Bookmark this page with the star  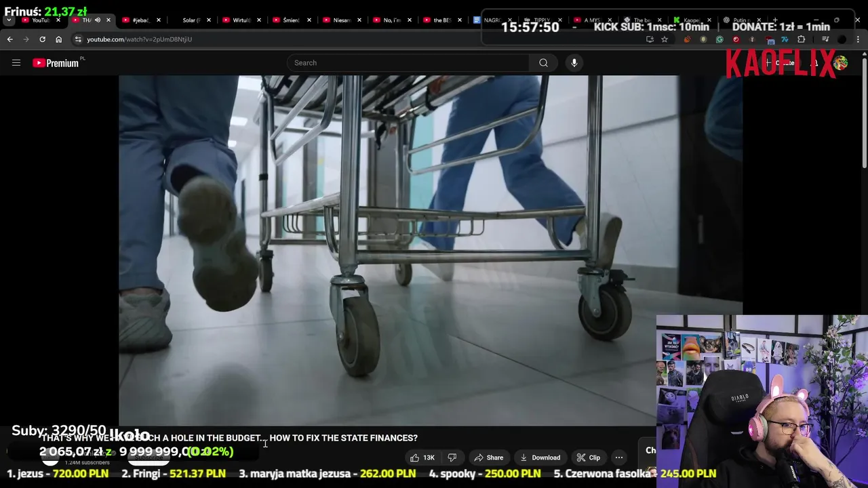(x=665, y=39)
